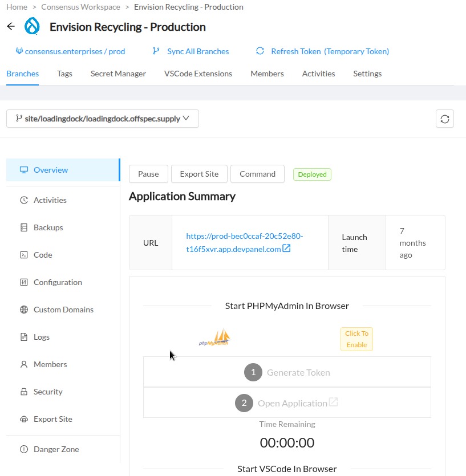This screenshot has height=476, width=466.
Task: Click the step 1 circle for Generate Token
Action: pos(253,372)
